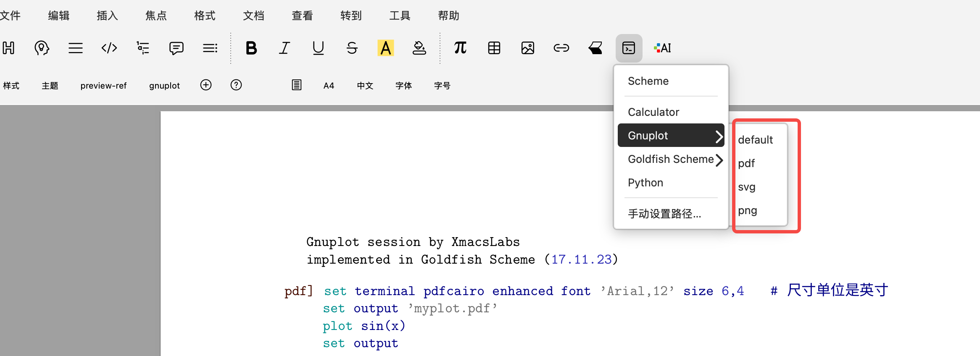Viewport: 980px width, 356px height.
Task: Expand the Goldfish Scheme submenu
Action: pos(671,159)
